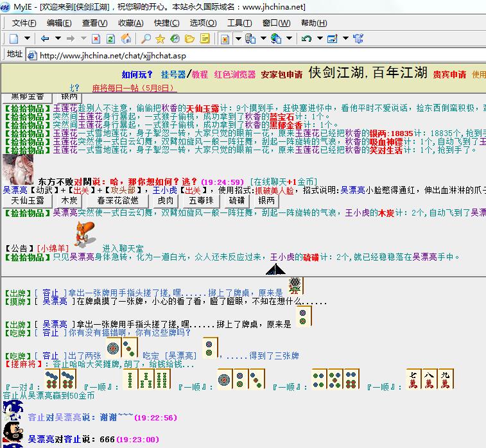Image resolution: width=486 pixels, height=448 pixels.
Task: Click the blue network tool icon
Action: tap(358, 39)
